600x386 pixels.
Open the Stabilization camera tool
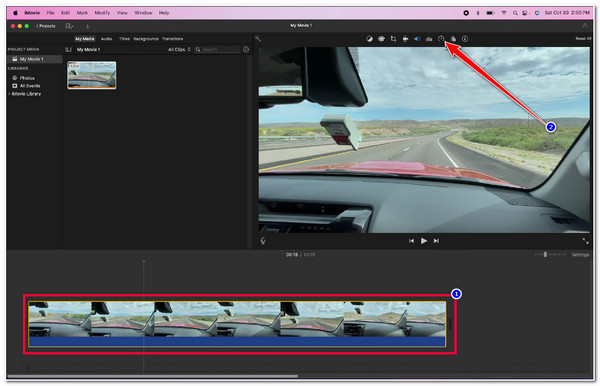pos(405,39)
